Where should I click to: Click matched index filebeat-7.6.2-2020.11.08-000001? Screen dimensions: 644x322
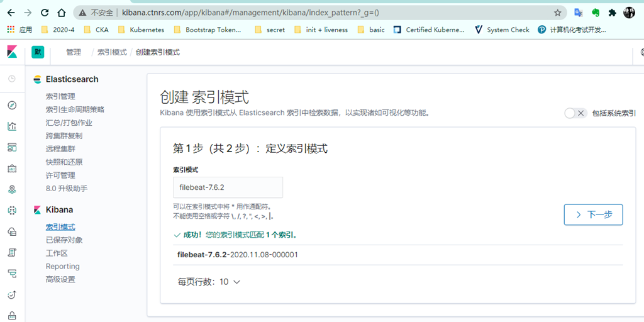(x=237, y=255)
